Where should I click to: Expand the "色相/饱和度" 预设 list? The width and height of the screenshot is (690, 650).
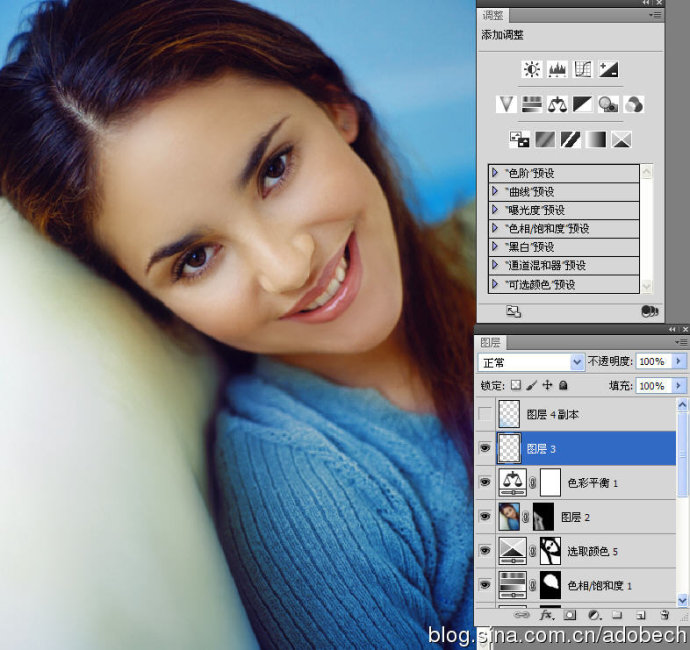coord(495,228)
